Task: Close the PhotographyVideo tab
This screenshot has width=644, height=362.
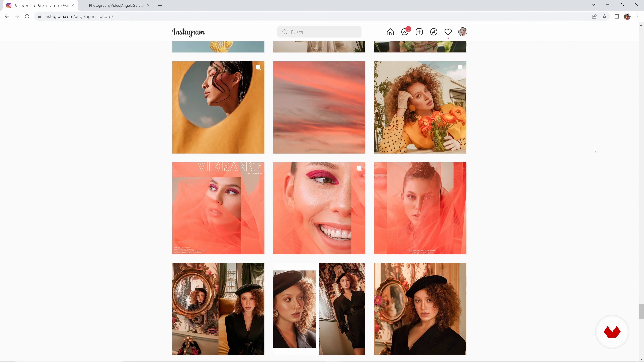Action: [148, 5]
